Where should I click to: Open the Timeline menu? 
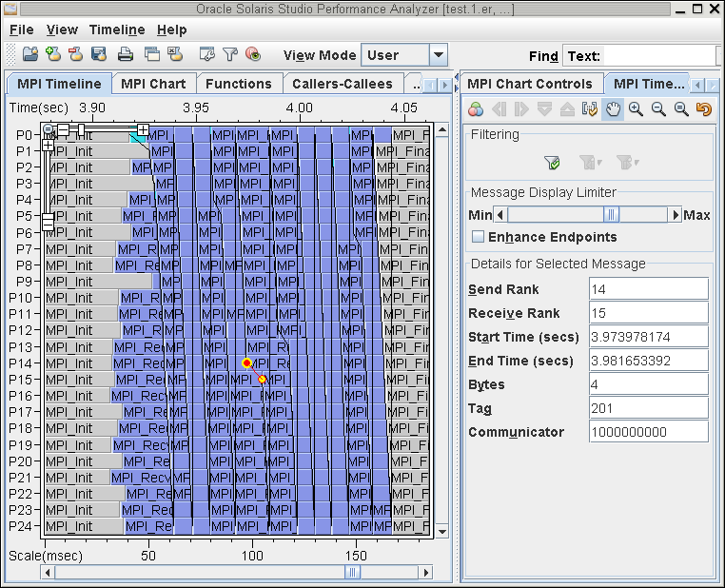click(117, 30)
